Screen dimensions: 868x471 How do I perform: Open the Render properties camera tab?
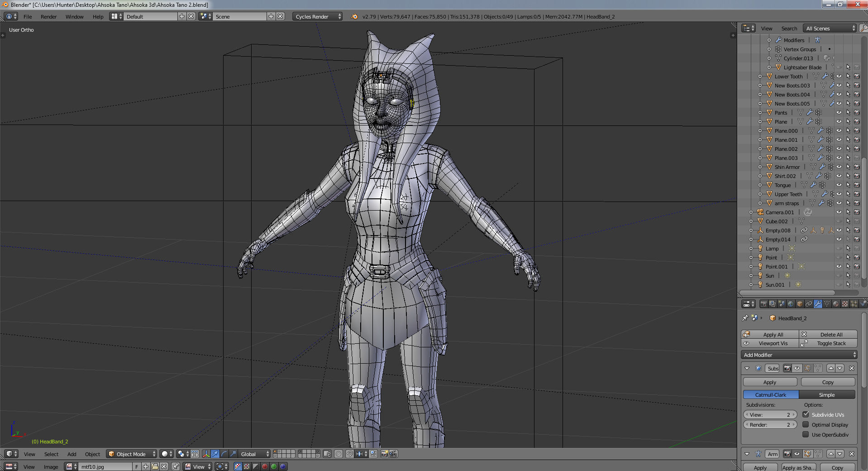click(763, 304)
